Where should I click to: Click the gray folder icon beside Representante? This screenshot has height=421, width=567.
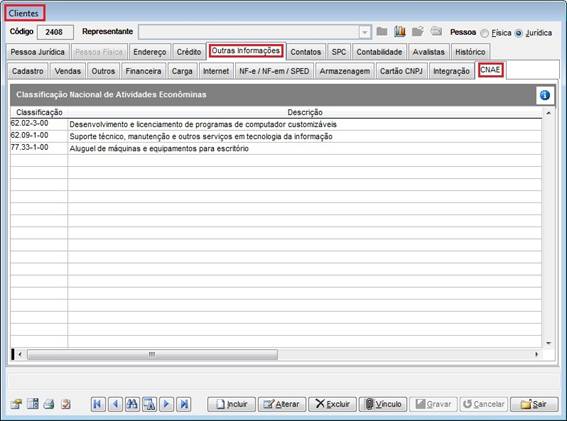pyautogui.click(x=382, y=32)
